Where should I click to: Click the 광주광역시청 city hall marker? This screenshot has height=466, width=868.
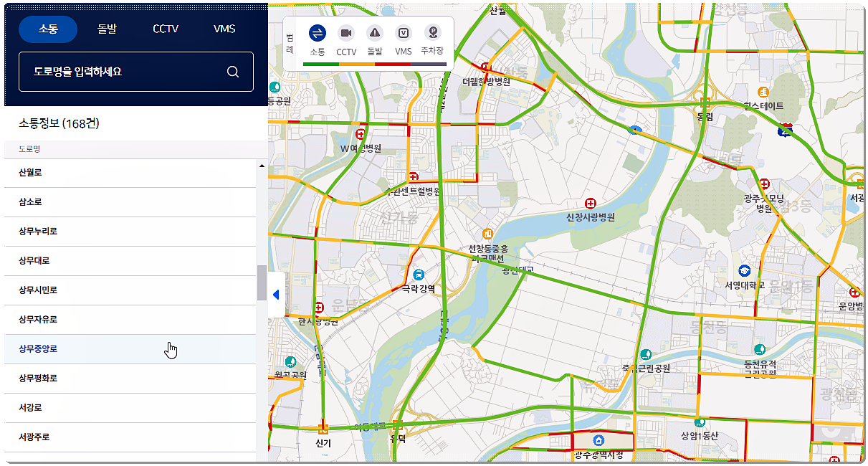[x=599, y=439]
